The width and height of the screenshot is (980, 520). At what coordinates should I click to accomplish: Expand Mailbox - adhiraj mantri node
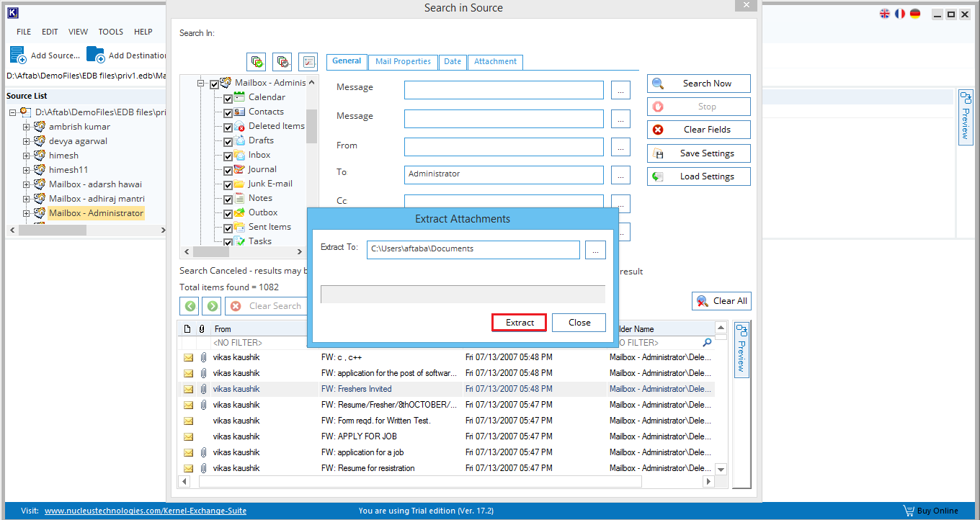coord(26,199)
